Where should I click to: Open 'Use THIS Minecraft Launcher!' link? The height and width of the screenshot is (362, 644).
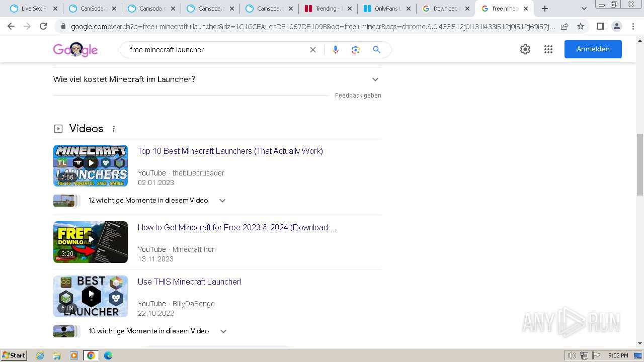(x=190, y=282)
